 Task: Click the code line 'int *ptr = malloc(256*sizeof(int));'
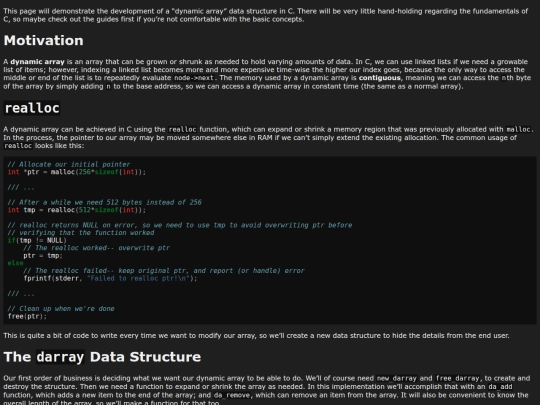point(77,172)
